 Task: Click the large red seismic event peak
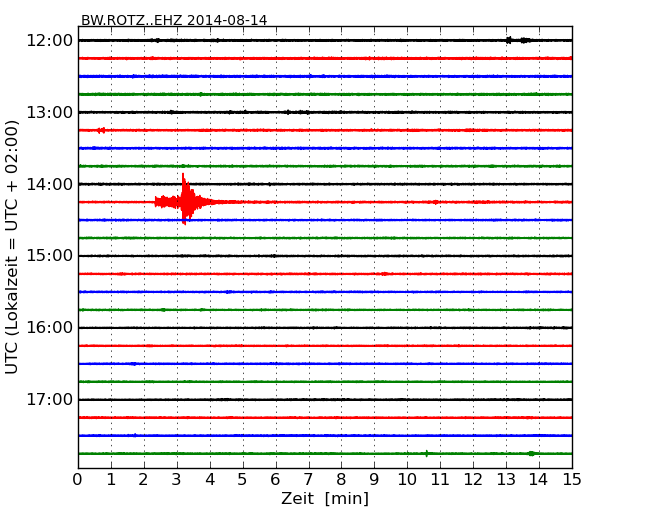[185, 200]
